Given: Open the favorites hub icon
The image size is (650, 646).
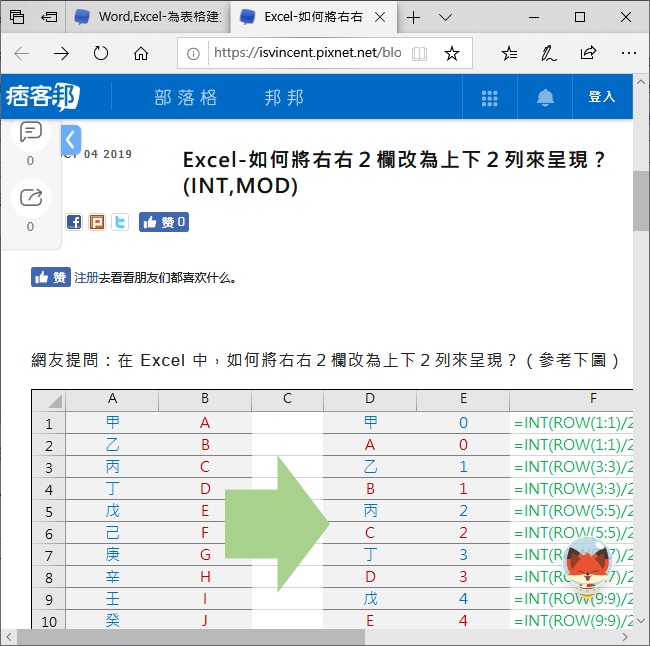Looking at the screenshot, I should pos(509,53).
